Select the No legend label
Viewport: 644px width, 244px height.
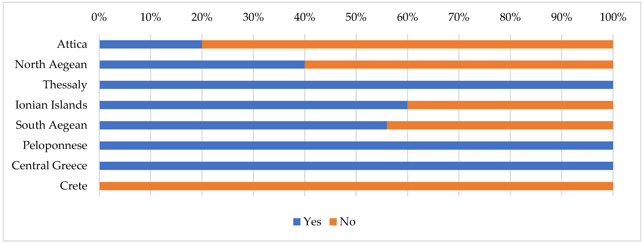(x=348, y=222)
